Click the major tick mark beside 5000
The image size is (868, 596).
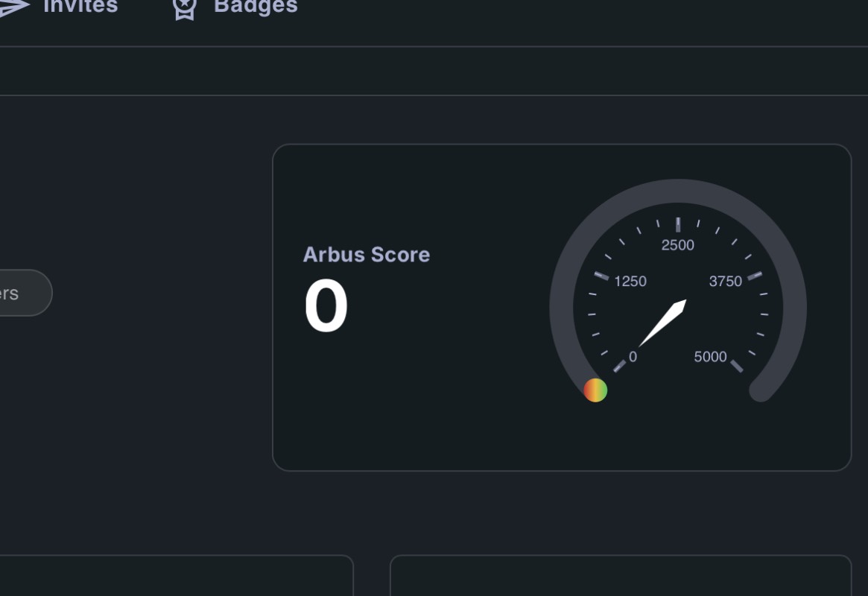[x=737, y=366]
